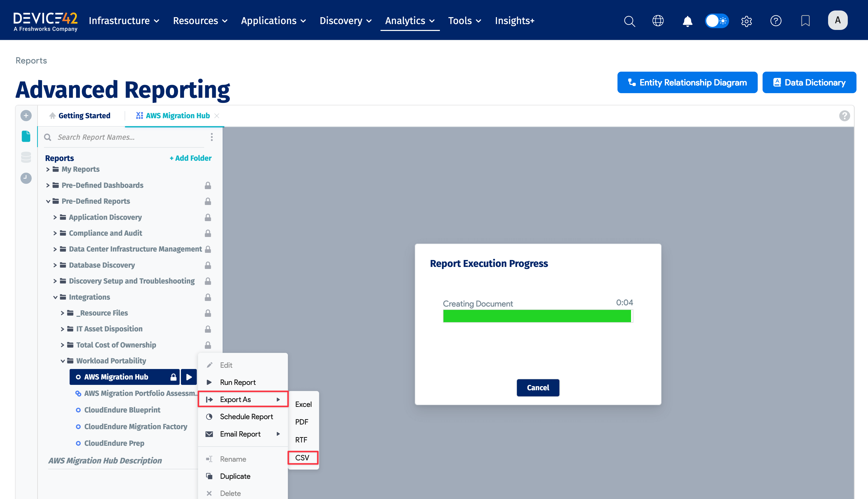868x499 pixels.
Task: Collapse the Pre-Defined Reports folder
Action: pyautogui.click(x=48, y=201)
